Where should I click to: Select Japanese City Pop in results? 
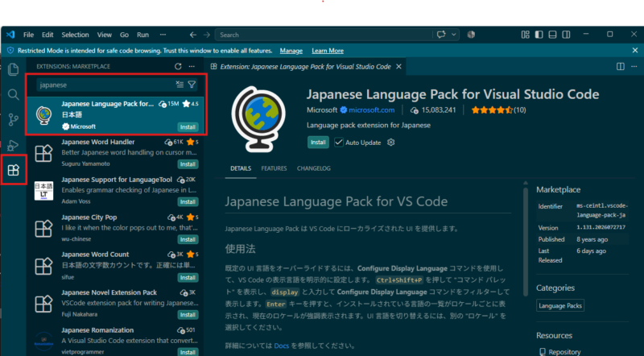tap(115, 228)
